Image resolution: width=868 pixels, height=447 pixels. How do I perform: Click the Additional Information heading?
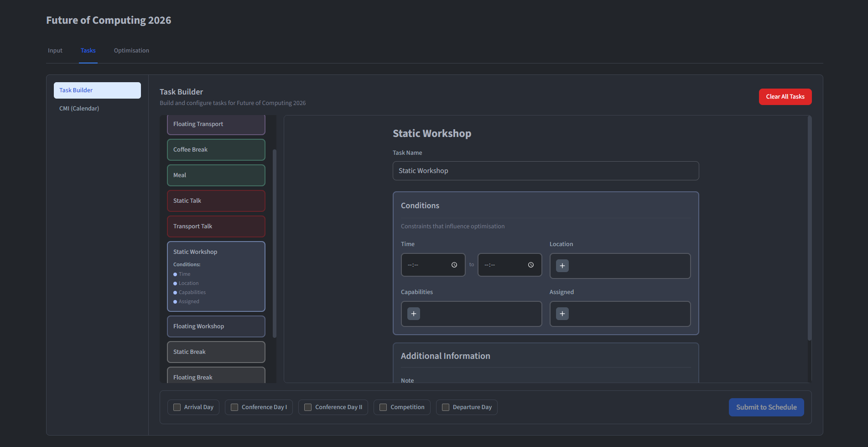click(x=446, y=356)
